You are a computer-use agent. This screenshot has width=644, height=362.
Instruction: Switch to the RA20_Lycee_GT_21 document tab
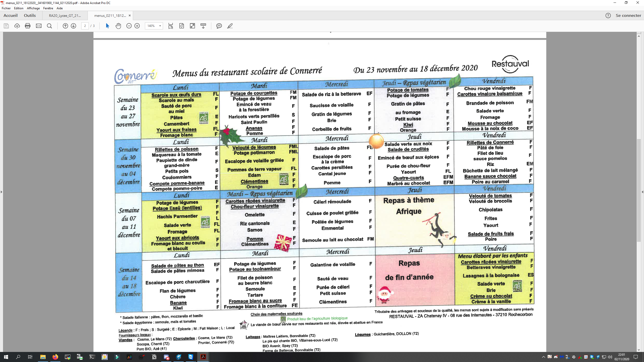(x=65, y=16)
